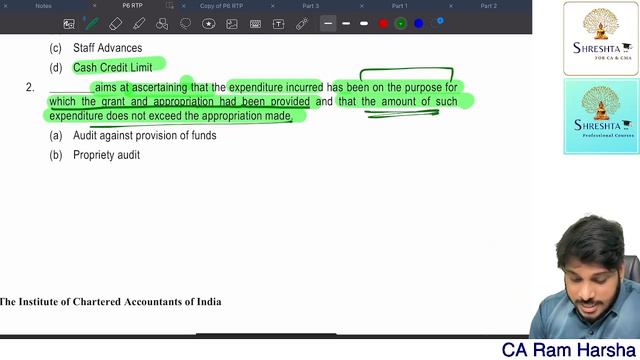Activate the laser pointer tool
640x360 pixels.
coord(302,24)
